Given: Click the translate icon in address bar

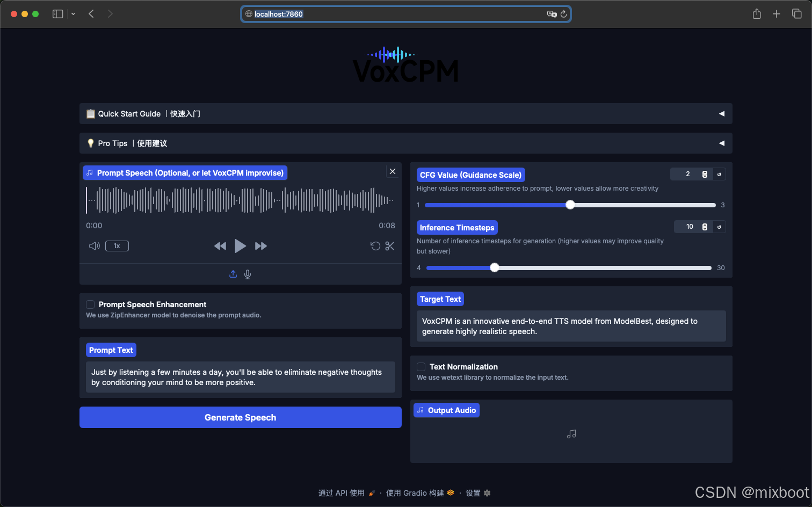Looking at the screenshot, I should coord(552,14).
